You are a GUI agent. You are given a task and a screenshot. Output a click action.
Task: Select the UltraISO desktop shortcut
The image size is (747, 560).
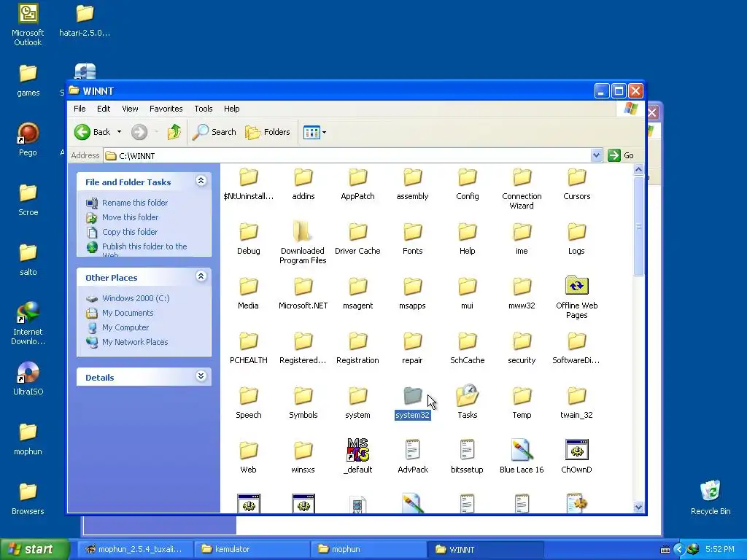click(28, 379)
